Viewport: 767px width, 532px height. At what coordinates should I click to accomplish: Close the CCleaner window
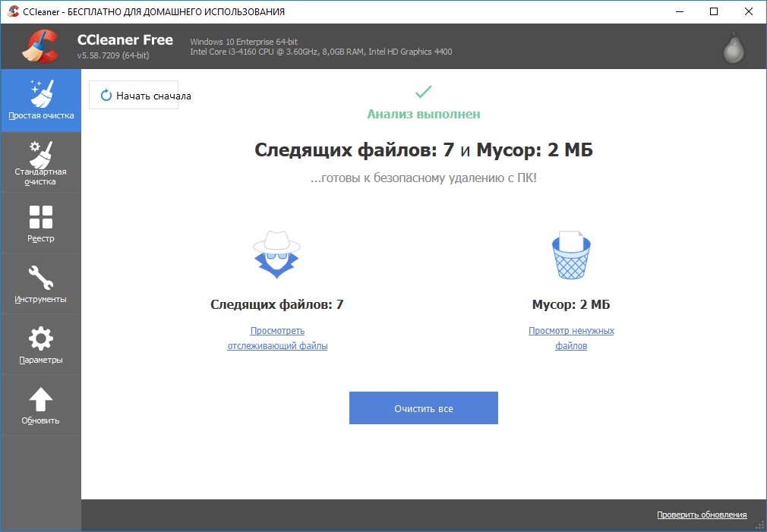pyautogui.click(x=749, y=11)
